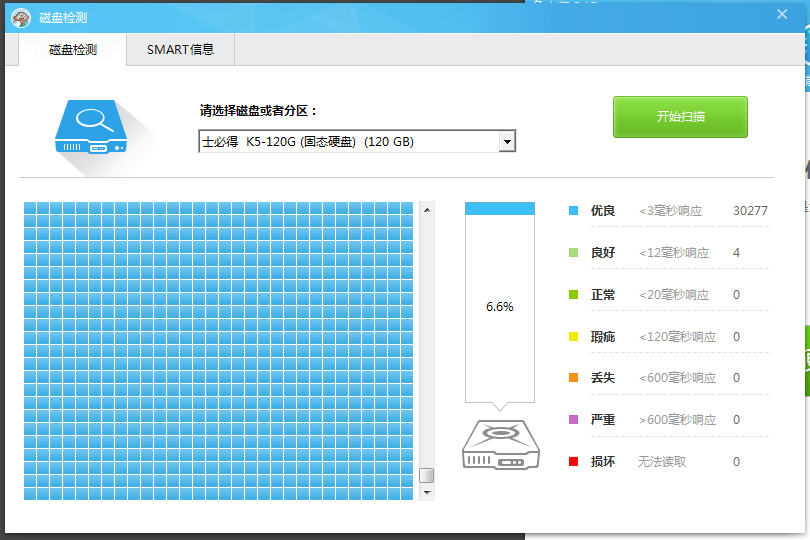Click the orange 丢失 color swatch
Image resolution: width=810 pixels, height=540 pixels.
[573, 378]
